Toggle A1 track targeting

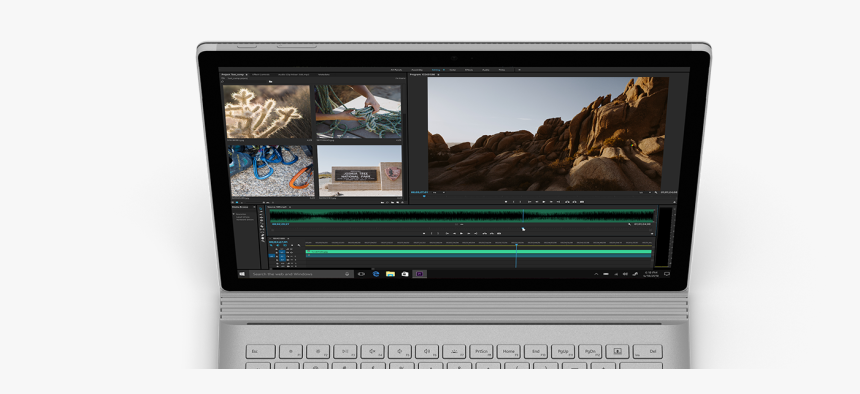point(282,256)
